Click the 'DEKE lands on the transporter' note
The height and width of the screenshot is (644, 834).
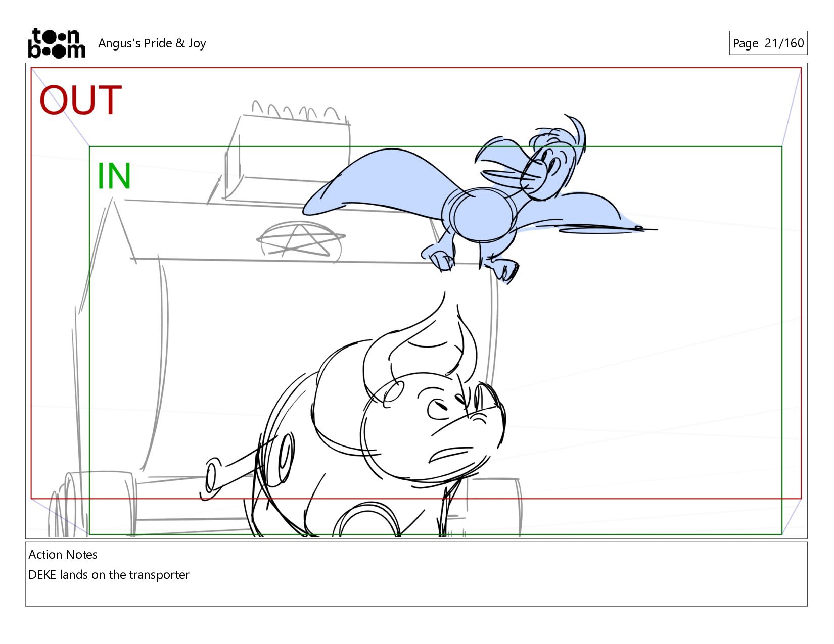tap(109, 575)
